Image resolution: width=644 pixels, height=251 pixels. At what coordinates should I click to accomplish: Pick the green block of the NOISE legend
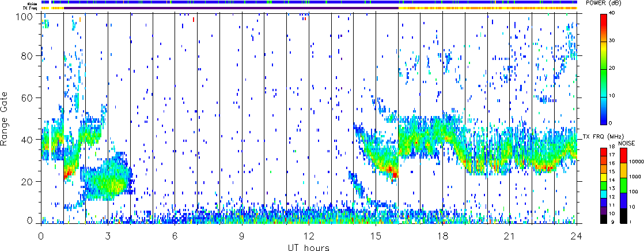[624, 185]
